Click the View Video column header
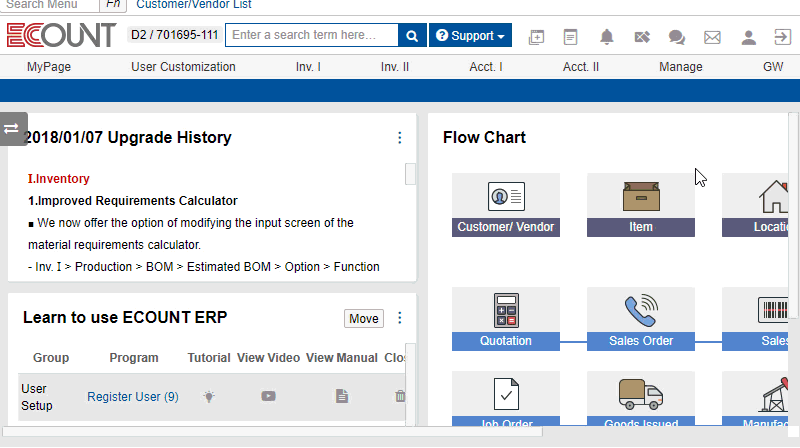Screen dimensions: 800x448 (268, 358)
